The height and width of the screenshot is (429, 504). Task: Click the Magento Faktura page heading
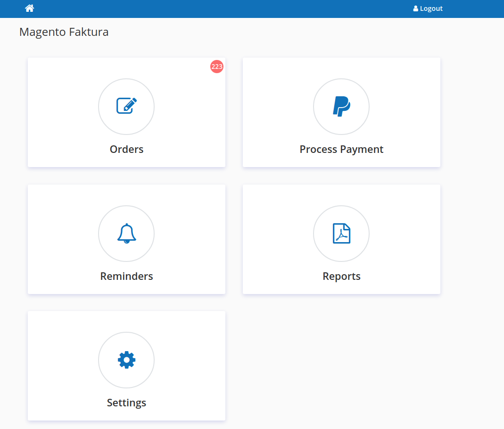64,32
